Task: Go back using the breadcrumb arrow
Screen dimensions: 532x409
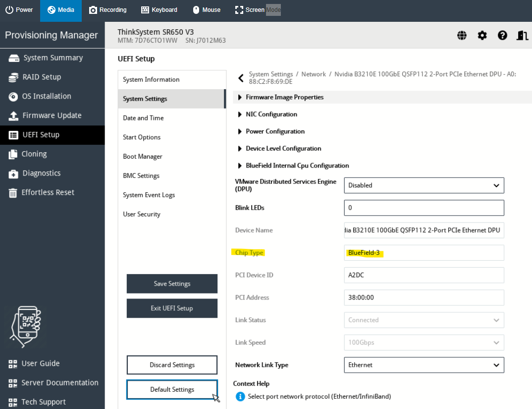Action: point(241,78)
